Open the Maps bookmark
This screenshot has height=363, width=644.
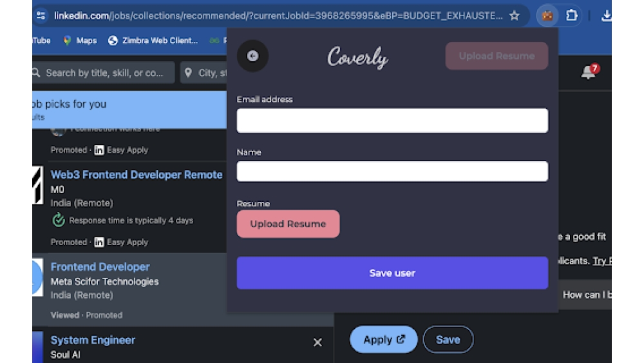pyautogui.click(x=80, y=40)
